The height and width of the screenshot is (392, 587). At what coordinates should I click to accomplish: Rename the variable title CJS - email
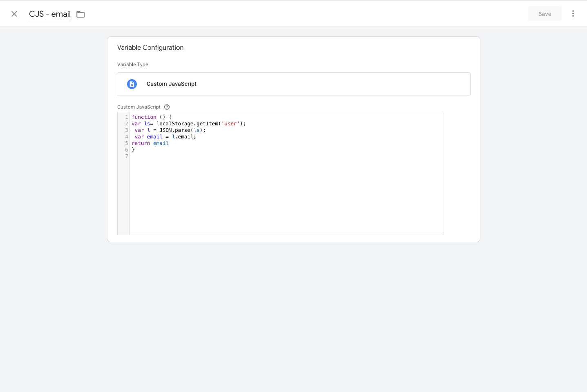point(50,14)
